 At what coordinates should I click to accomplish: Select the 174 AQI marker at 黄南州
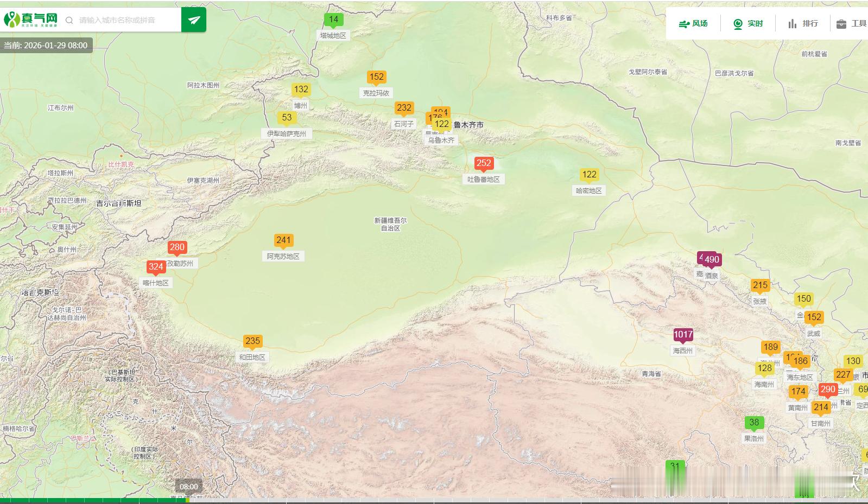(x=798, y=392)
